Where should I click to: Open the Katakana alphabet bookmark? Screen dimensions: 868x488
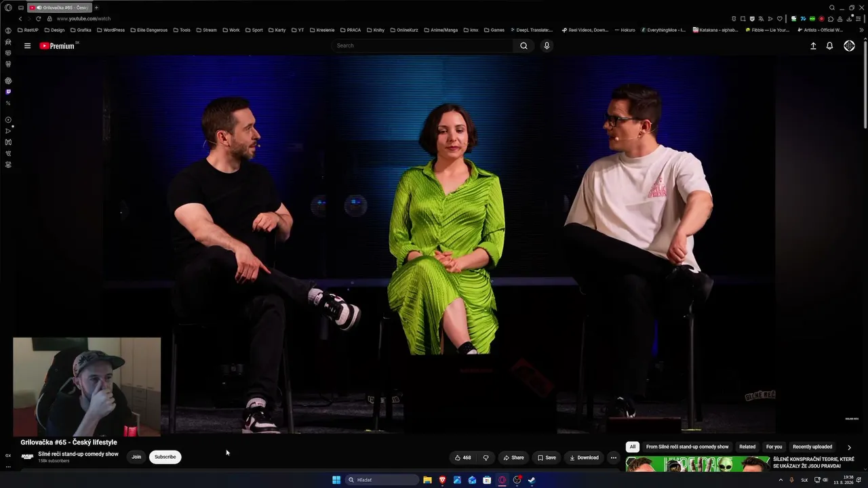pyautogui.click(x=715, y=30)
